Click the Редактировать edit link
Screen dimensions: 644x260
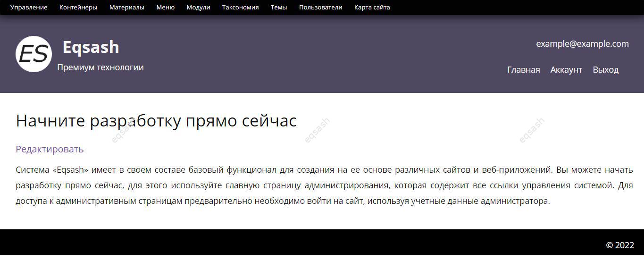tap(50, 149)
